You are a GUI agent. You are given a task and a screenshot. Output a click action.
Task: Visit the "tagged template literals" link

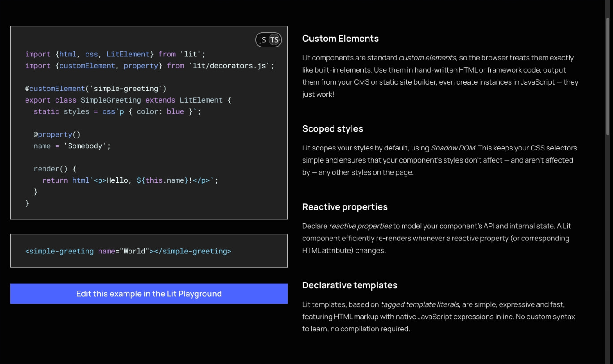[420, 304]
